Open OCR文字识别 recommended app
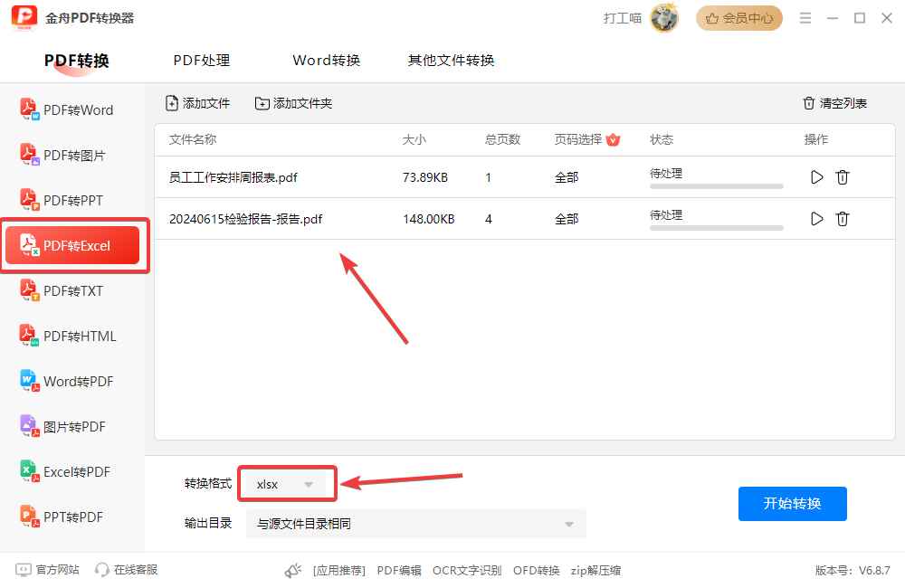 467,571
